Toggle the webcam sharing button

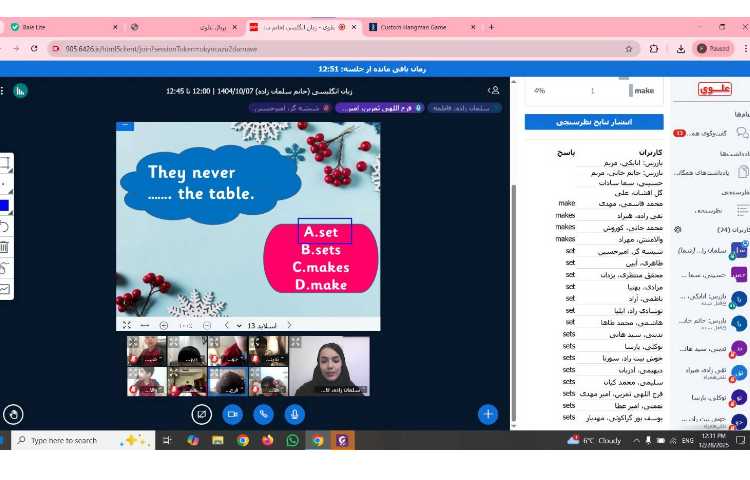[233, 413]
